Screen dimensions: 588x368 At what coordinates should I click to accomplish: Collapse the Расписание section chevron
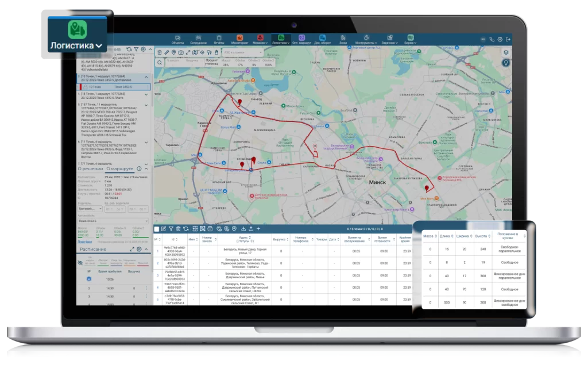146,249
